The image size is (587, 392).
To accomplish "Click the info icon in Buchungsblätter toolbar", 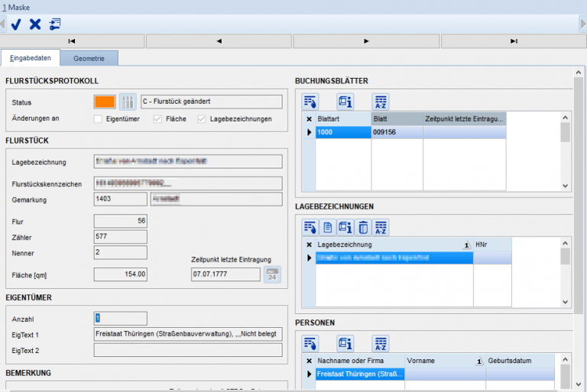I will [x=345, y=102].
